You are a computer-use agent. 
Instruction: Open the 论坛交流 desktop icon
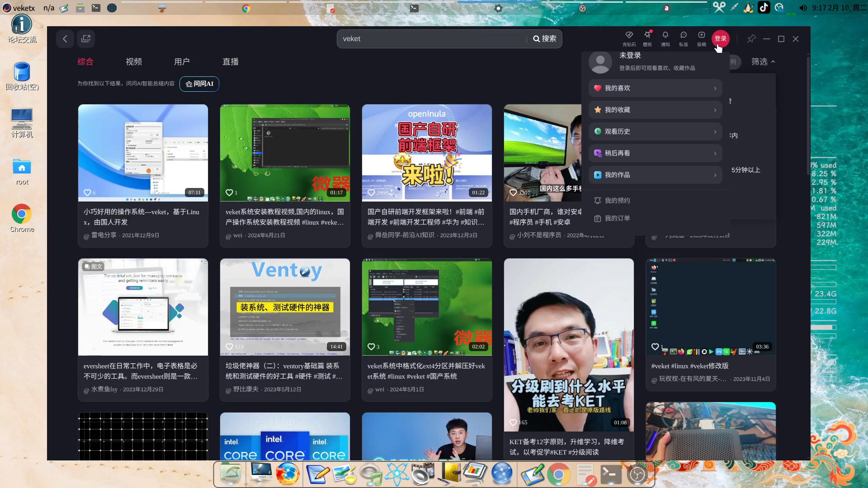point(22,29)
